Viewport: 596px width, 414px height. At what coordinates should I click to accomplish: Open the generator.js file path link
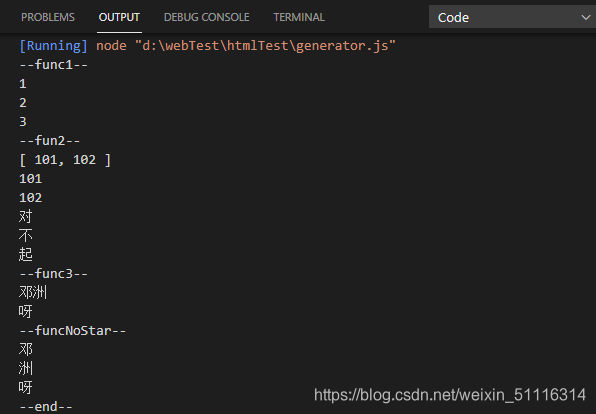tap(265, 46)
